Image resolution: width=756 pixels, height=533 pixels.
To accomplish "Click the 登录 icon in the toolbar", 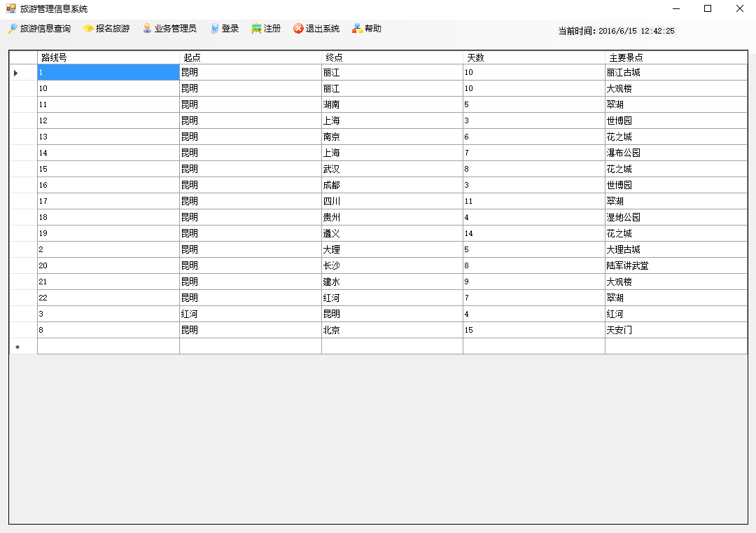I will (x=214, y=29).
